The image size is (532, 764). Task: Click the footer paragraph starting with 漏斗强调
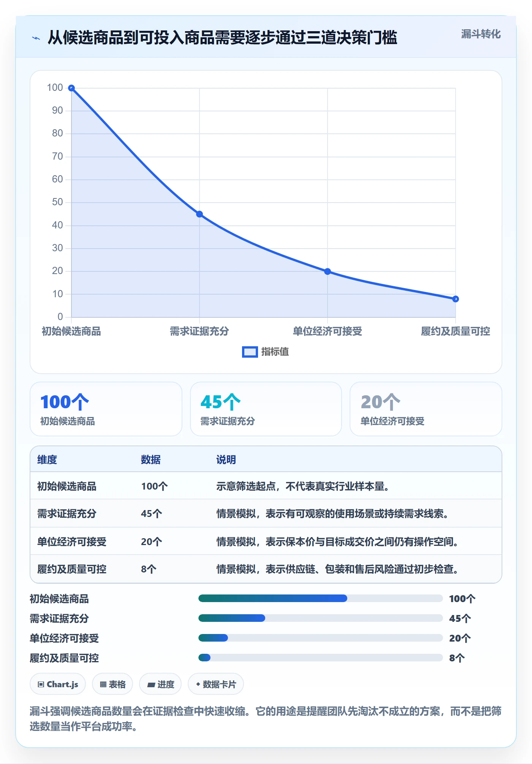[266, 719]
